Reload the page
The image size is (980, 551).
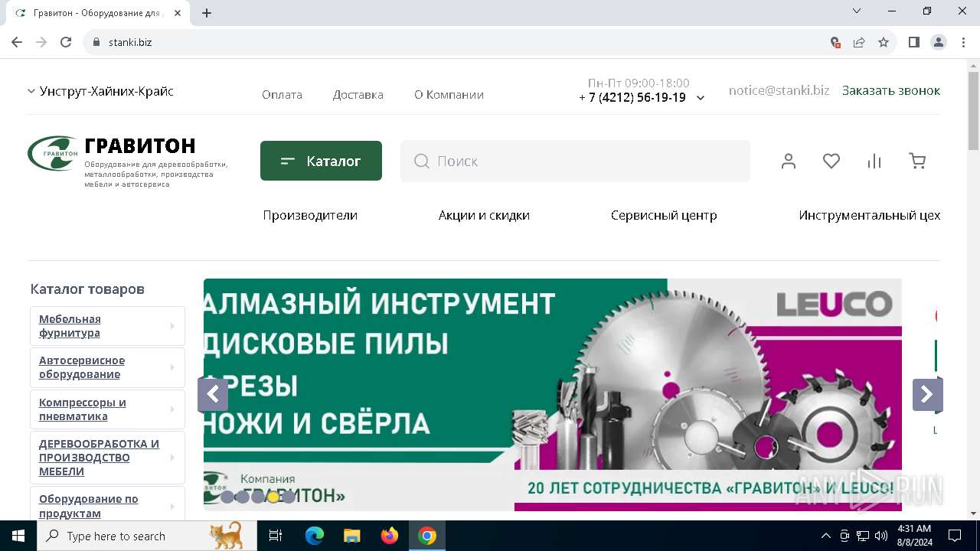(x=66, y=42)
